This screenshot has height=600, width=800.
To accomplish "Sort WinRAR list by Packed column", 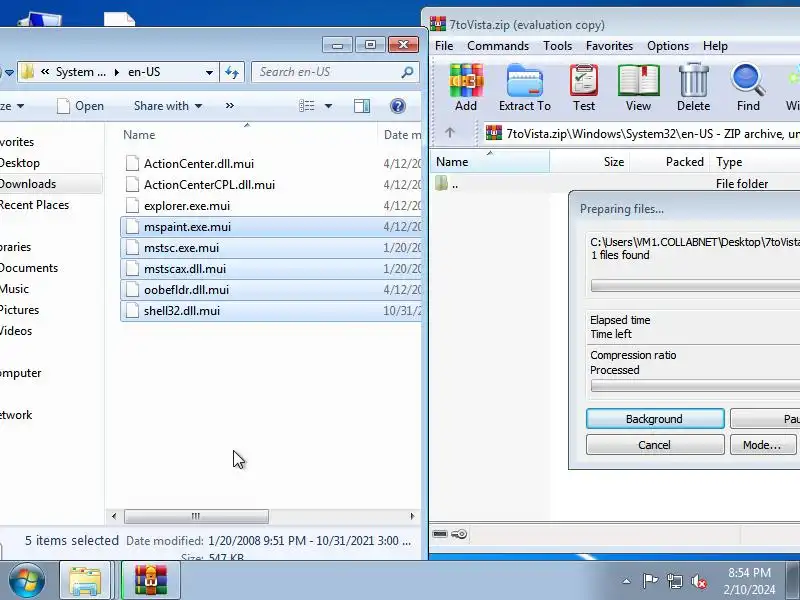I will pyautogui.click(x=669, y=162).
